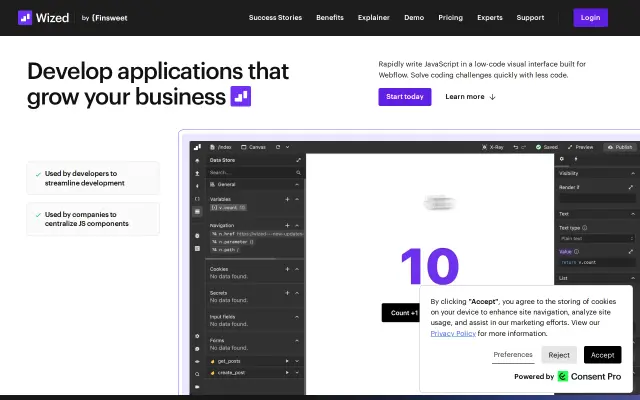This screenshot has width=640, height=400.
Task: Click the Navigation section plus icon
Action: click(287, 225)
